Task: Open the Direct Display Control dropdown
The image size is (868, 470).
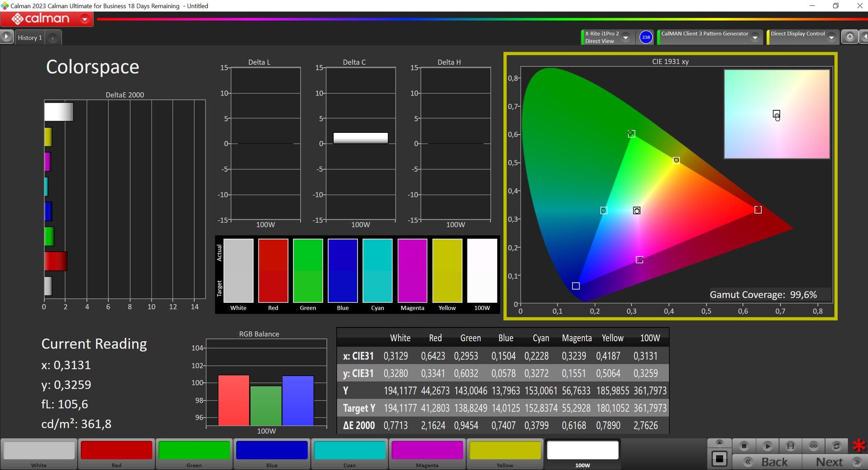Action: coord(831,38)
